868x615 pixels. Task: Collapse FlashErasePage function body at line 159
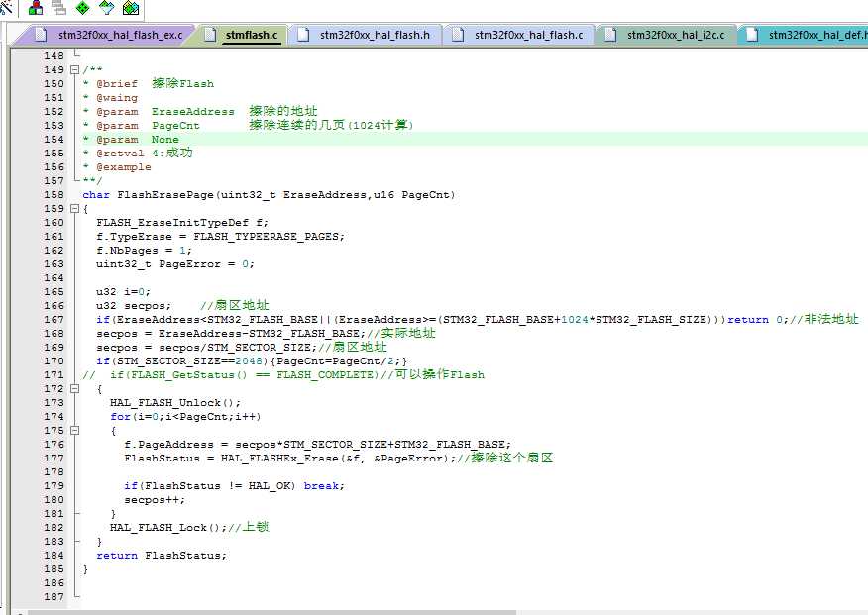pyautogui.click(x=74, y=209)
